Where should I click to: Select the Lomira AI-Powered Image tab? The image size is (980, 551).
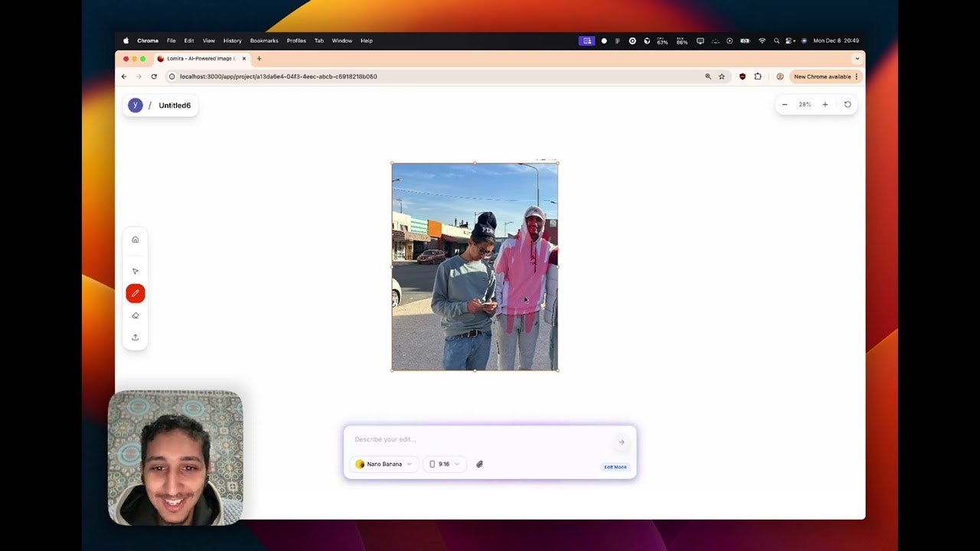(x=202, y=59)
